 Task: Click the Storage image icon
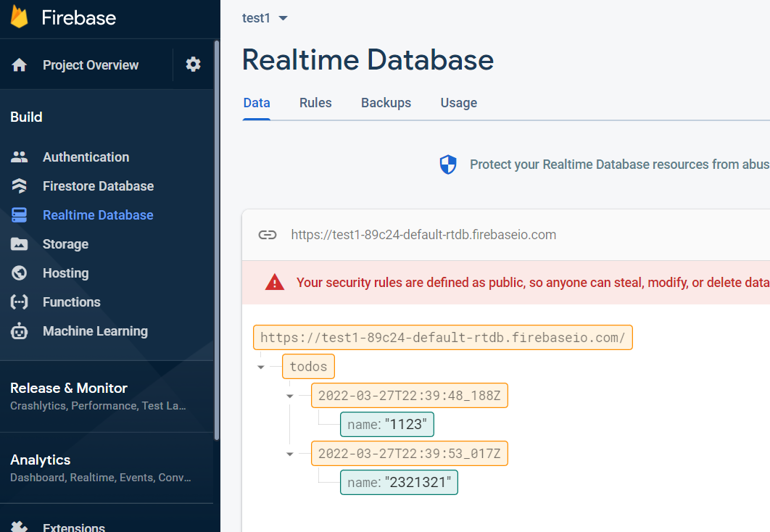pyautogui.click(x=20, y=244)
